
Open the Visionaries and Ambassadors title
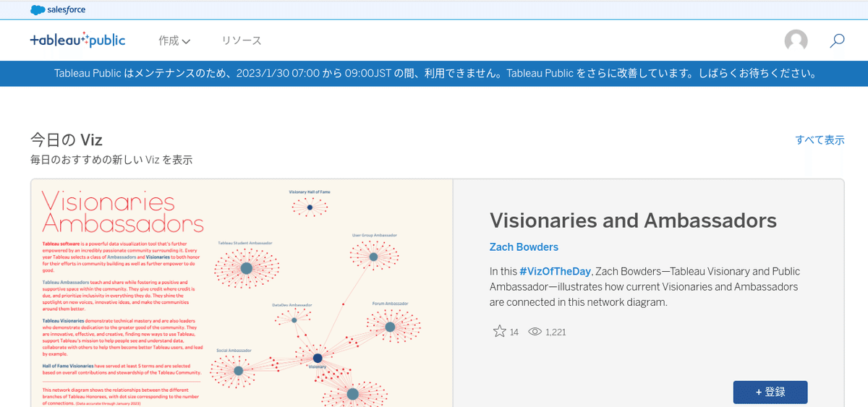tap(633, 220)
